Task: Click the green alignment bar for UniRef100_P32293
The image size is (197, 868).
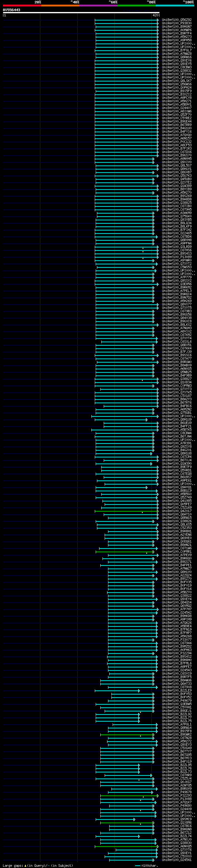Action: pos(129,796)
